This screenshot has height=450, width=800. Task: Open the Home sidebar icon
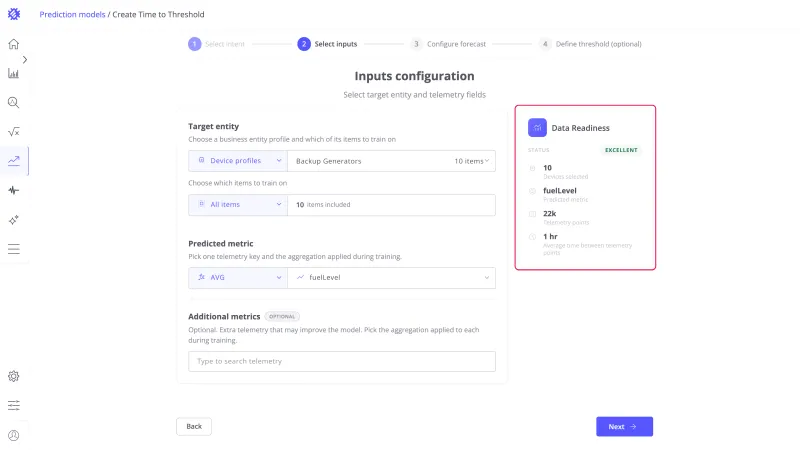14,44
